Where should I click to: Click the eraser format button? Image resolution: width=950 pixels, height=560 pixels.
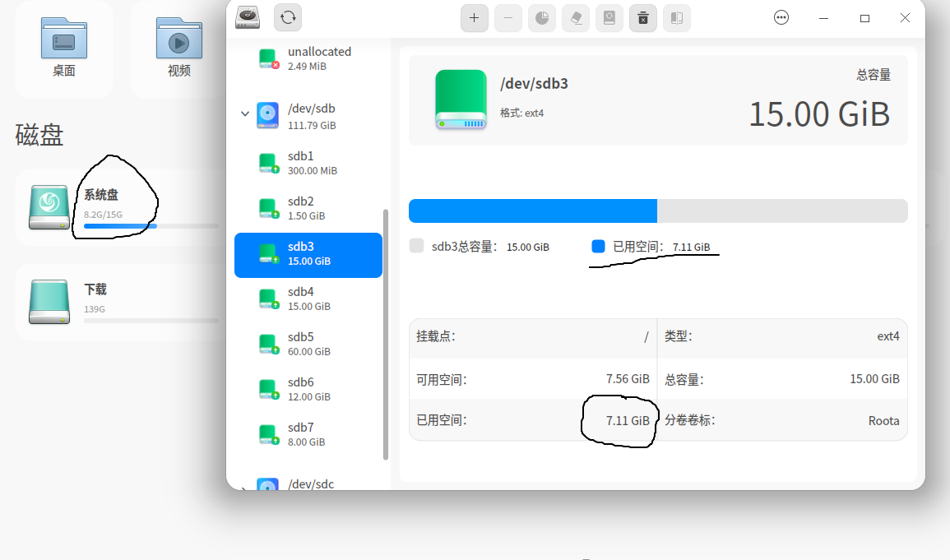click(x=576, y=18)
